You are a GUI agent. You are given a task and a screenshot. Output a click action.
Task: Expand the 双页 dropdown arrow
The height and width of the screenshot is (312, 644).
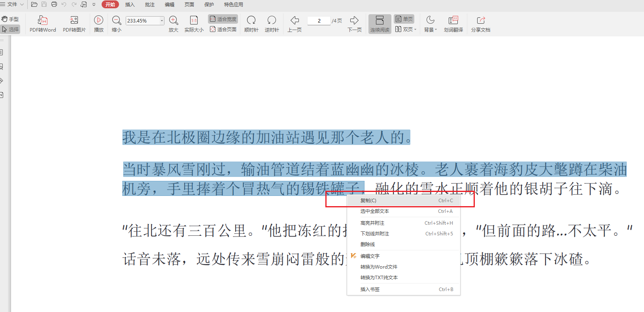[x=415, y=29]
